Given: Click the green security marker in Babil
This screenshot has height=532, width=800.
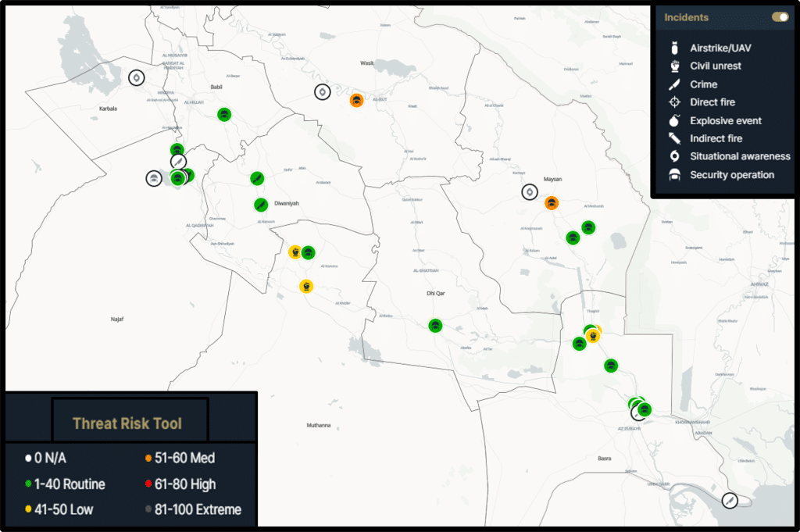Looking at the screenshot, I should point(224,115).
